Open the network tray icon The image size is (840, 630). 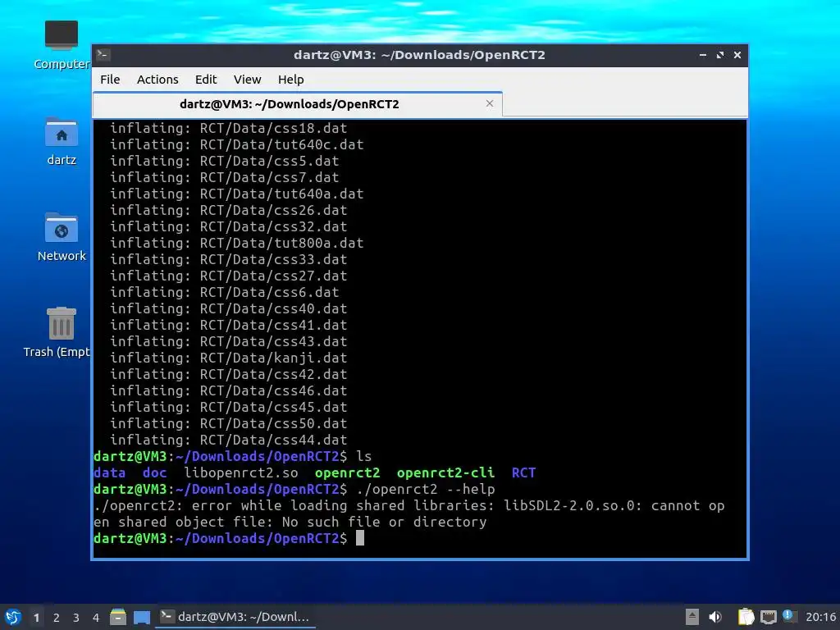(x=768, y=617)
